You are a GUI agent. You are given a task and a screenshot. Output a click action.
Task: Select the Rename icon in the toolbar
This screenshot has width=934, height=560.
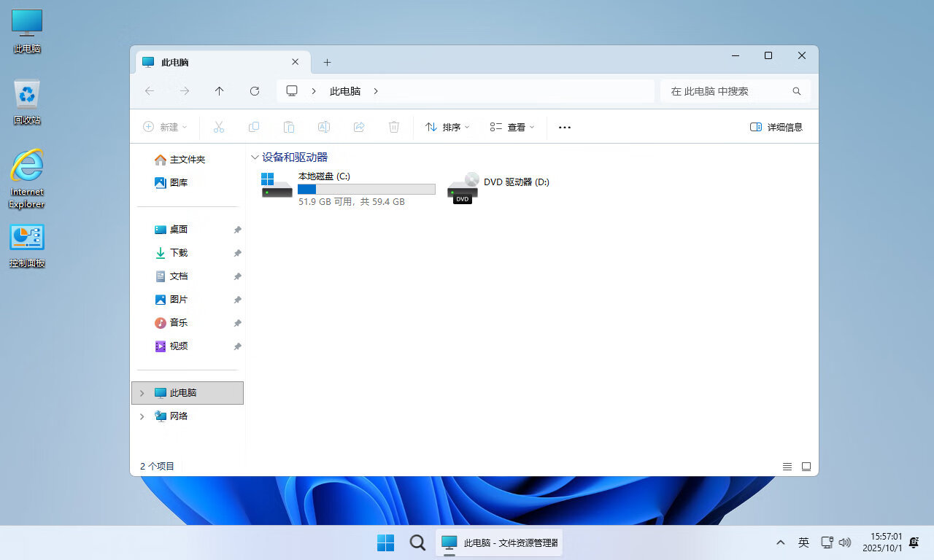(324, 127)
